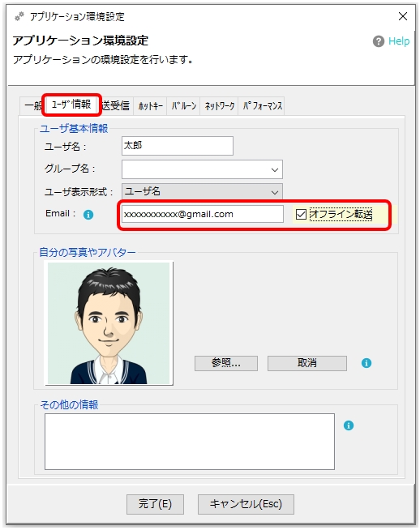Click the キャンセル(Esc) button
This screenshot has width=420, height=530.
[246, 504]
